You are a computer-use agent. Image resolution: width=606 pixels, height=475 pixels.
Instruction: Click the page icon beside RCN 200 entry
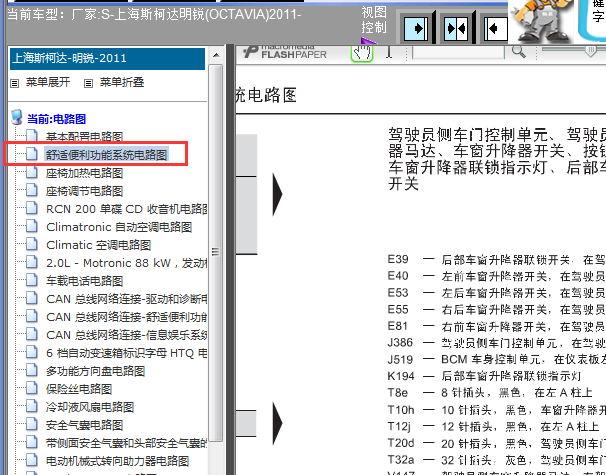pos(32,208)
